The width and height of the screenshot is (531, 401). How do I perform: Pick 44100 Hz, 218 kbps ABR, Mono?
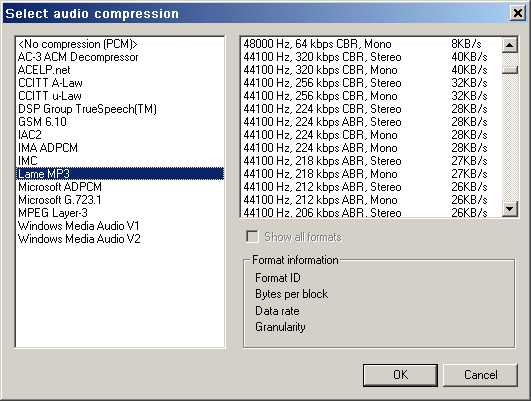point(371,174)
